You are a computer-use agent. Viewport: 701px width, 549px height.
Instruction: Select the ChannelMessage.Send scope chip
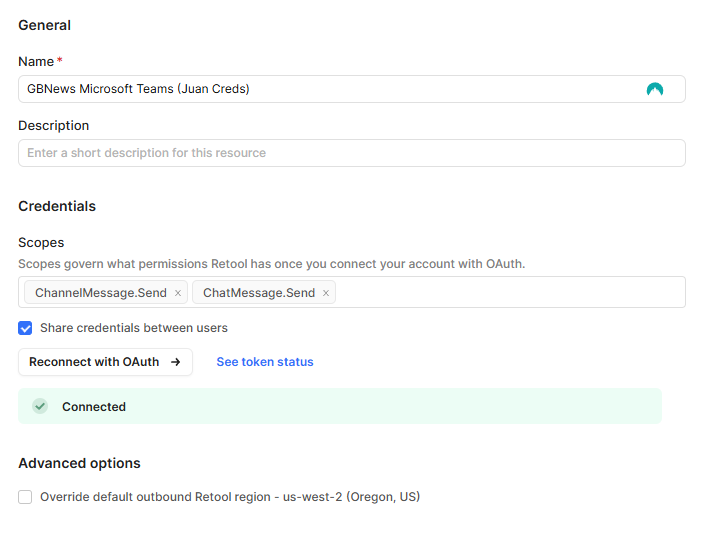tap(101, 292)
